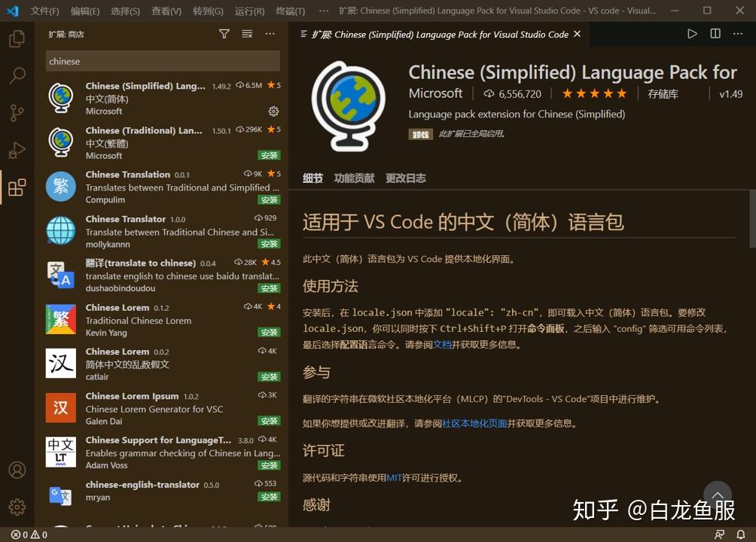Open the Source Control panel
Image resolution: width=756 pixels, height=542 pixels.
[x=17, y=112]
